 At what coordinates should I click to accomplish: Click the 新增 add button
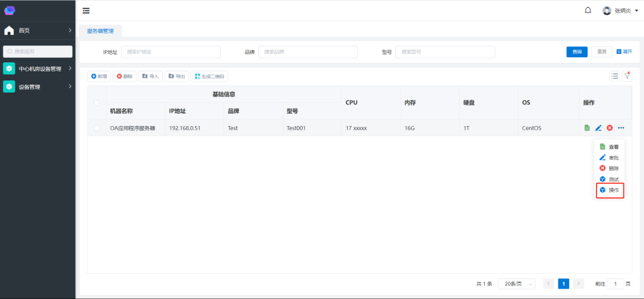coord(99,76)
